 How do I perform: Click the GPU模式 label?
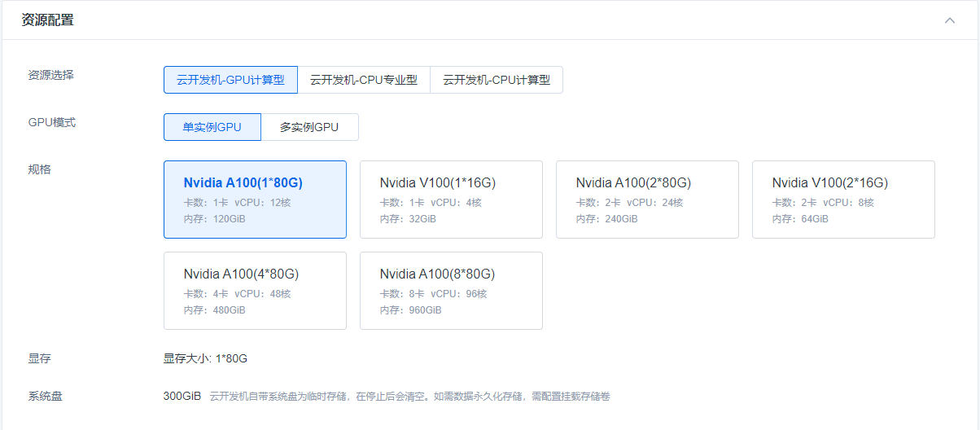click(x=52, y=122)
